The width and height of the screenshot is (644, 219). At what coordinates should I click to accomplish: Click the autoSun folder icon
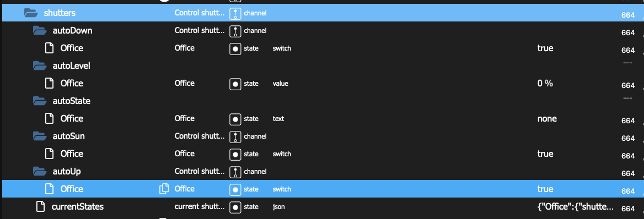point(40,136)
